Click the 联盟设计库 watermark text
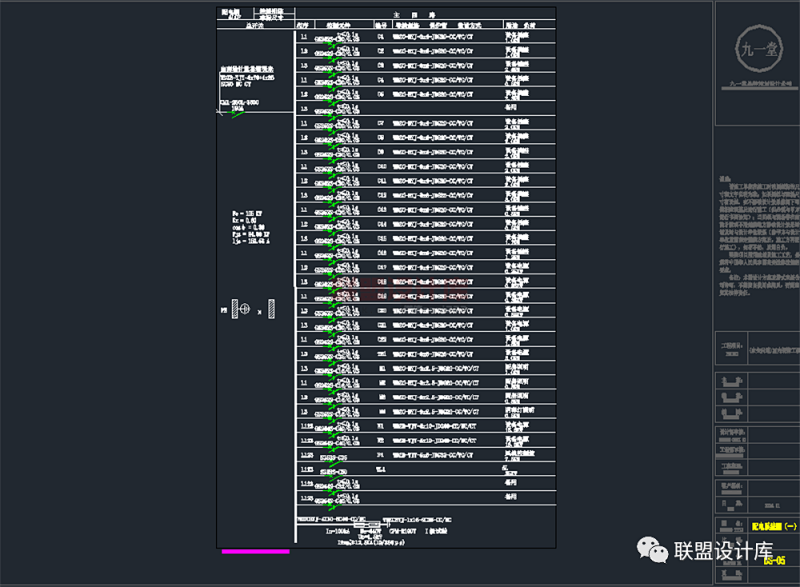The image size is (800, 587). coord(723,552)
